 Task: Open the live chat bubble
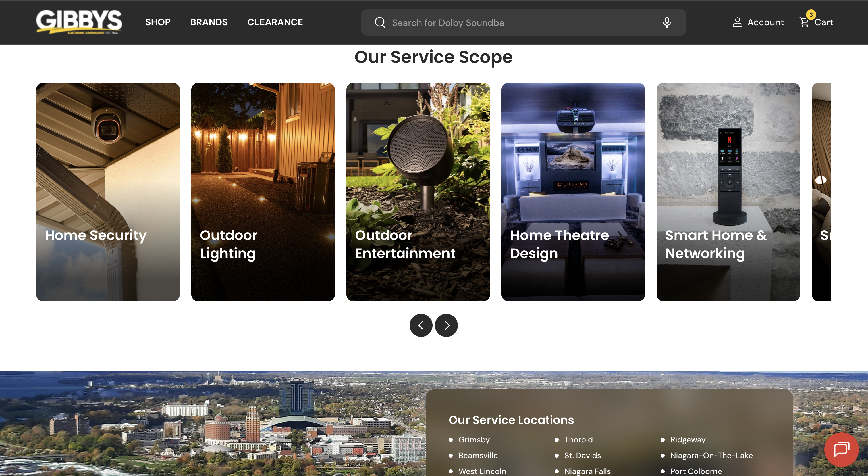841,449
